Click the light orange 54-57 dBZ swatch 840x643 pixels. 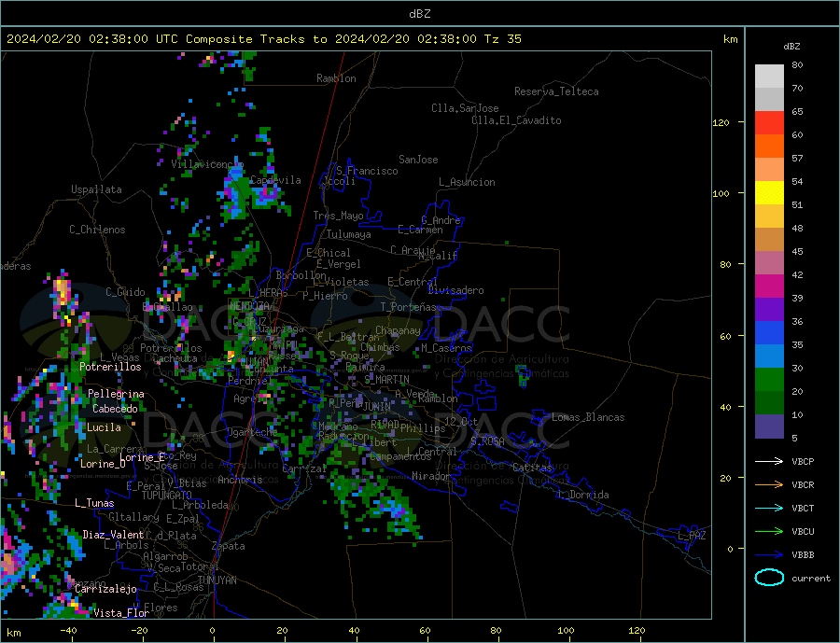click(x=769, y=169)
